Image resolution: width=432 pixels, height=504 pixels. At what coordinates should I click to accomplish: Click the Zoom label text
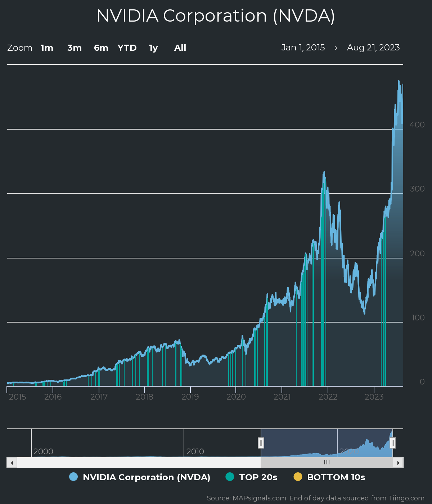click(20, 48)
